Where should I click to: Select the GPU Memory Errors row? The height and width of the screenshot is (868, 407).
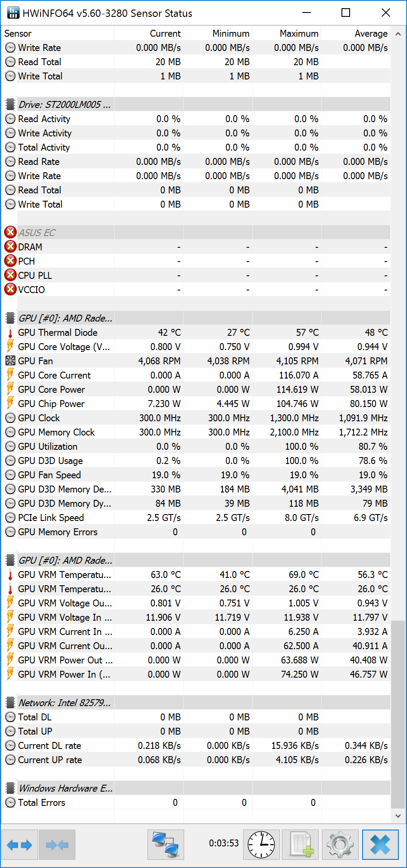(58, 532)
